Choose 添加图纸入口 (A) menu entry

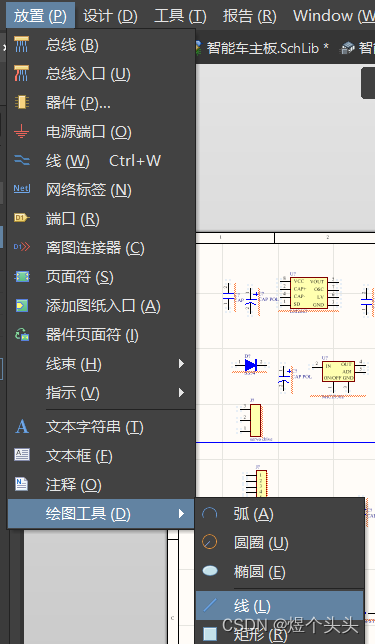click(101, 306)
